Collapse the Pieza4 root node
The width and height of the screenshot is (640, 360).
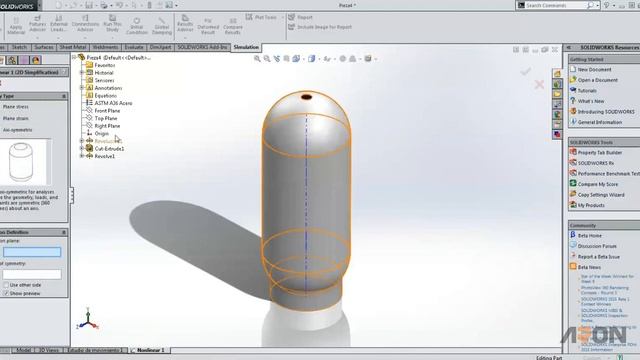click(x=75, y=58)
